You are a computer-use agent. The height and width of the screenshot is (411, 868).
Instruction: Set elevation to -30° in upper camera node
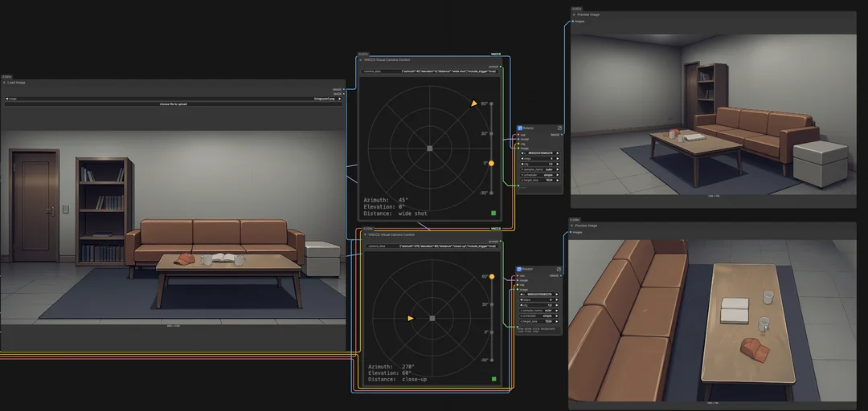point(491,193)
